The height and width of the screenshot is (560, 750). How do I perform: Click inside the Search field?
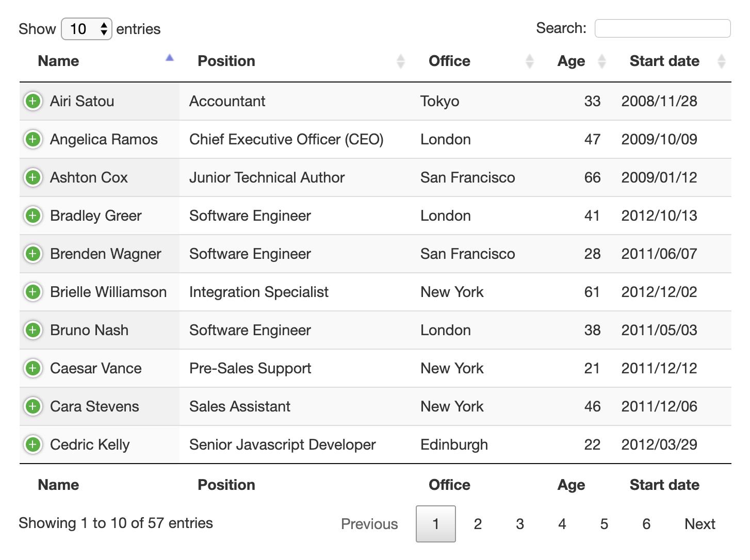(662, 28)
